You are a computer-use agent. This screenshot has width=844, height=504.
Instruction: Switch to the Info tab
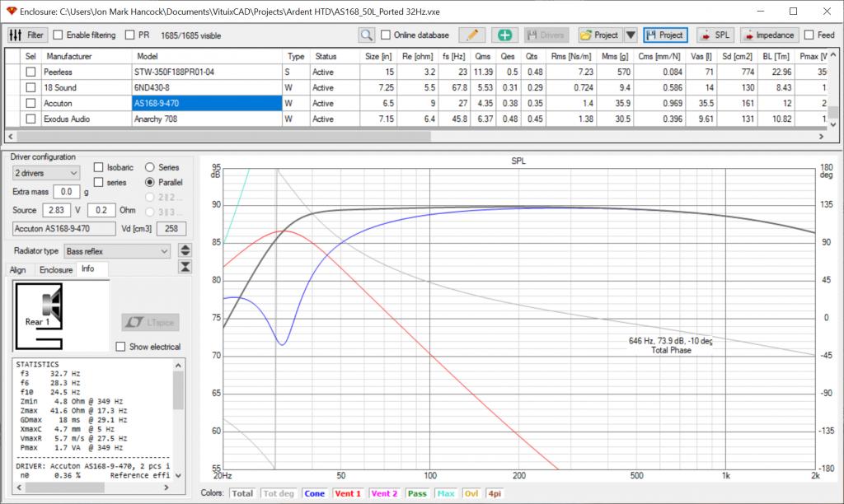87,268
